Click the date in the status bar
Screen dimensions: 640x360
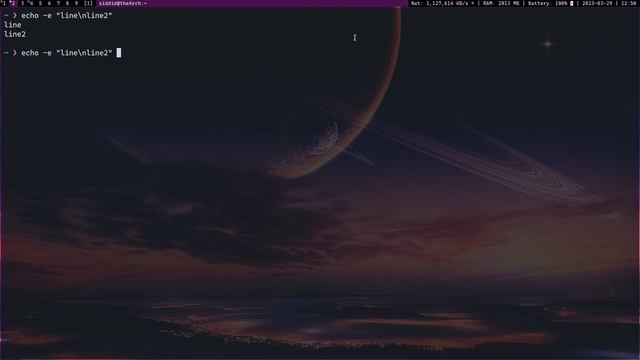click(x=597, y=3)
